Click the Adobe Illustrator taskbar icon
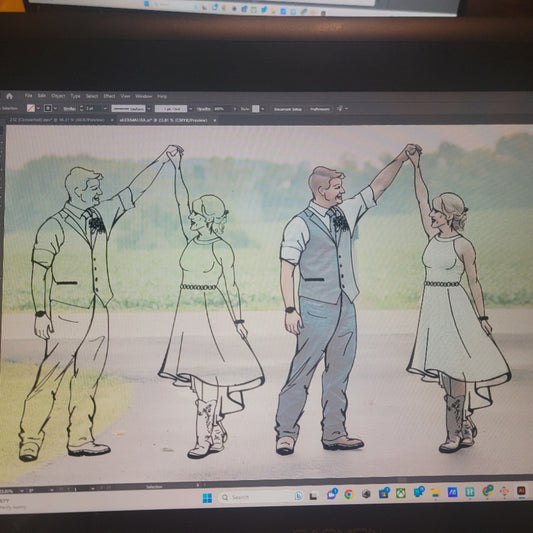The width and height of the screenshot is (533, 533). pos(521,491)
